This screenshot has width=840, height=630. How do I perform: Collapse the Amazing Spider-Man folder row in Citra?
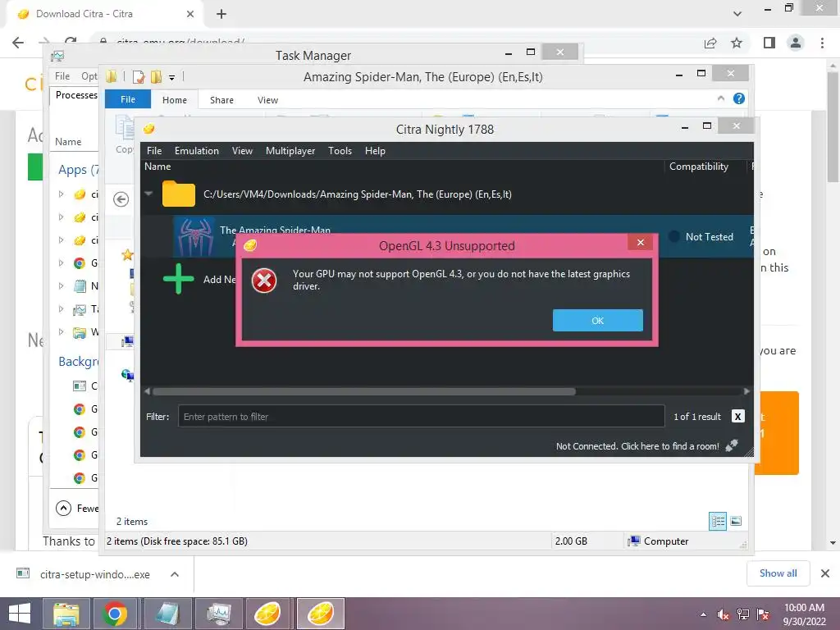pos(149,194)
